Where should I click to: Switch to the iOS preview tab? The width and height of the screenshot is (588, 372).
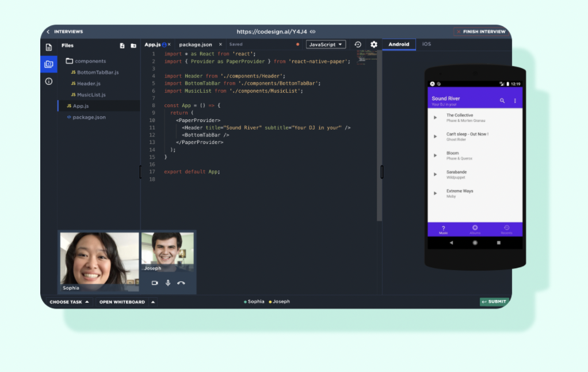point(427,44)
